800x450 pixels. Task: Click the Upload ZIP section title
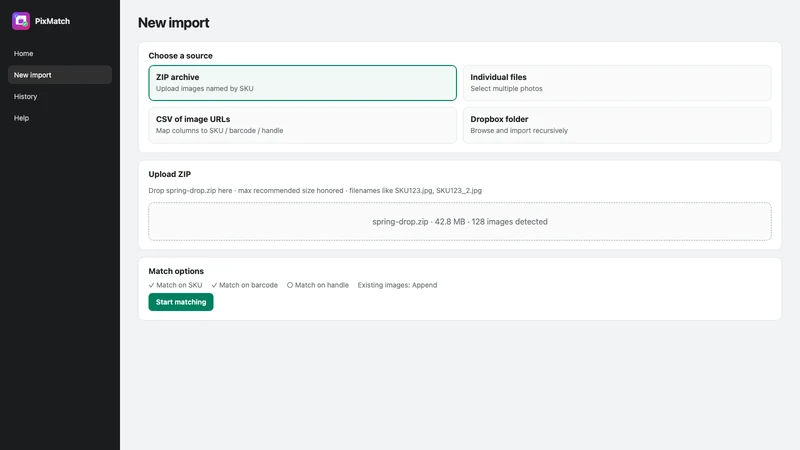169,174
